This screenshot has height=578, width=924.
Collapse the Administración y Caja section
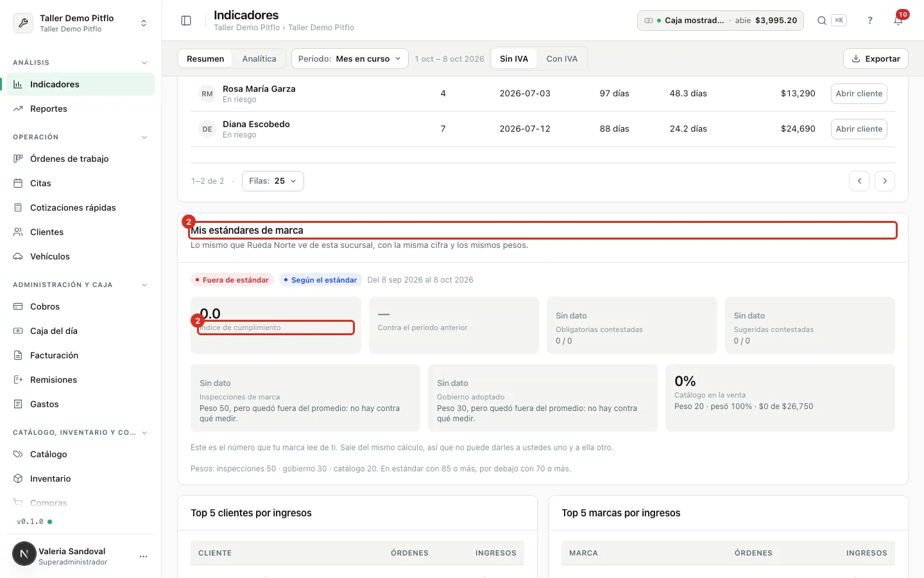144,285
